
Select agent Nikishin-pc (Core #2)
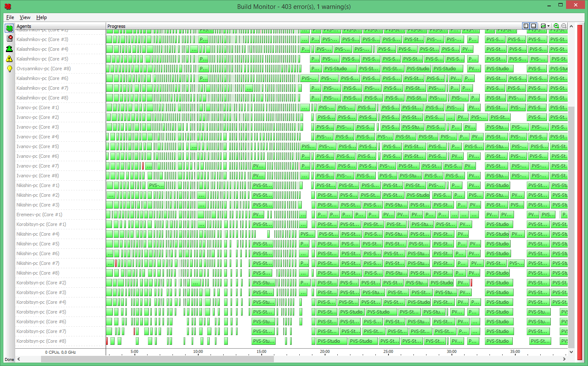coord(38,195)
